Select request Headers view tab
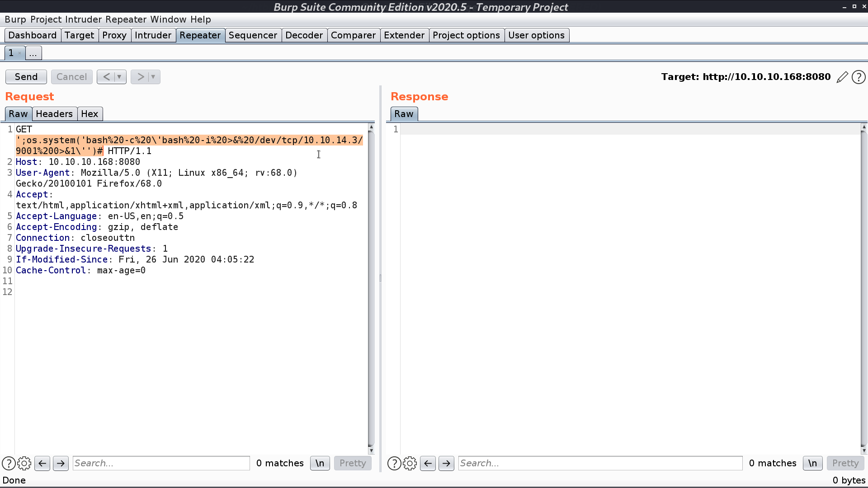Screen dimensions: 868x488 click(x=54, y=114)
